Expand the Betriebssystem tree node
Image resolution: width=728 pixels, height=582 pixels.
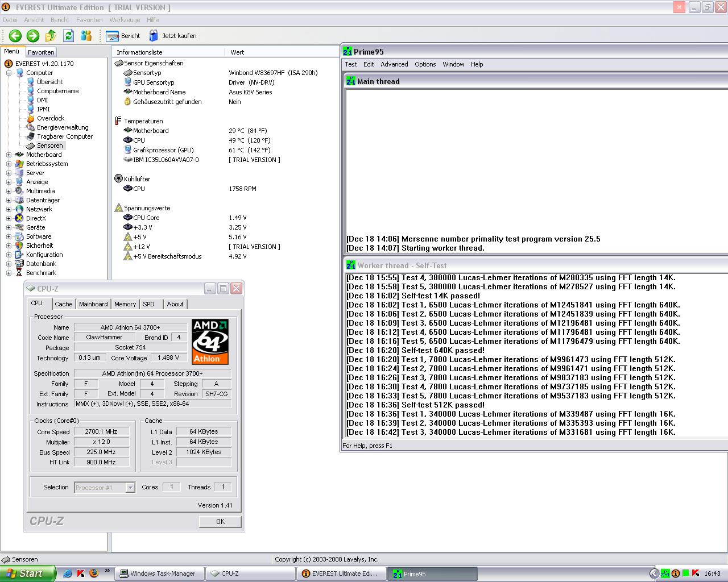point(9,164)
